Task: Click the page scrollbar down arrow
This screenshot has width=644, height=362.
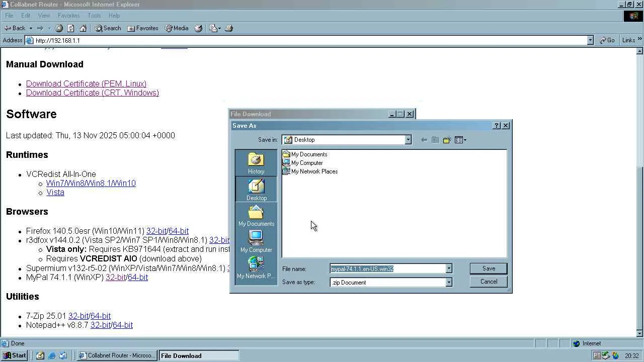Action: pyautogui.click(x=640, y=333)
